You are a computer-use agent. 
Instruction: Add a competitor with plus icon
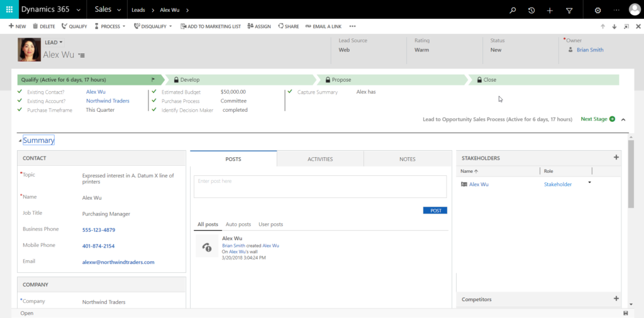point(616,299)
